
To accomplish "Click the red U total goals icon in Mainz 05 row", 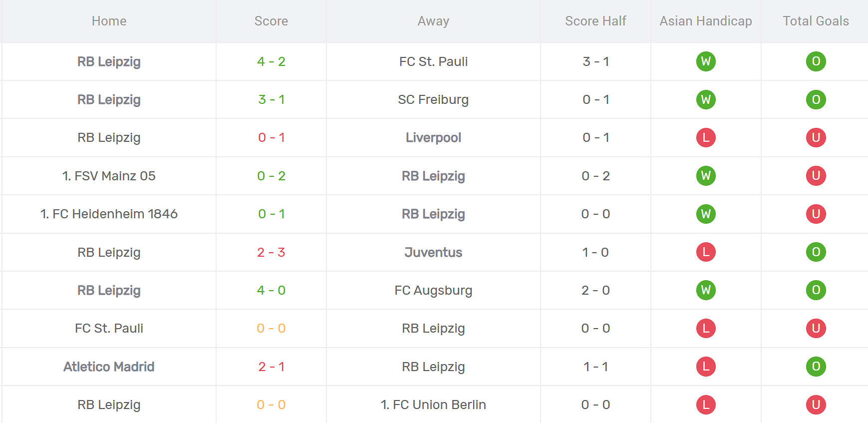I will coord(816,176).
